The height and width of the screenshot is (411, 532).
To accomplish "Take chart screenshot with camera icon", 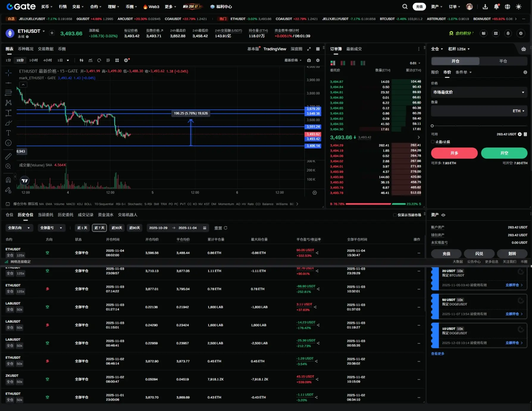I will coord(309,60).
